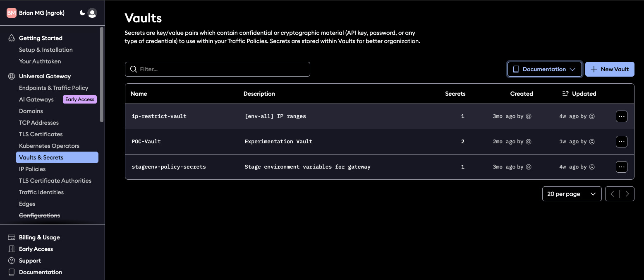
Task: Click the Getting Started bell icon
Action: coord(11,38)
